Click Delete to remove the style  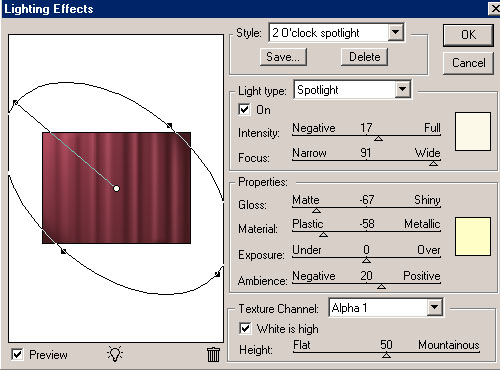point(364,57)
